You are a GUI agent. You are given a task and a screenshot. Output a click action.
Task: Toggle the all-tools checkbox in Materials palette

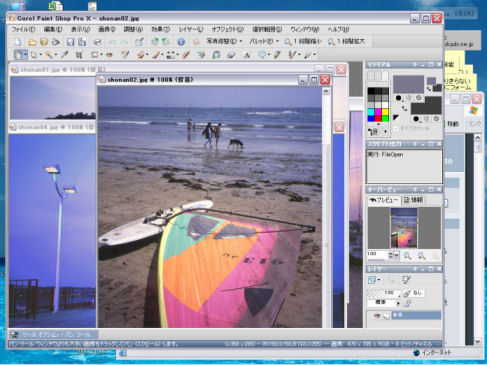[x=396, y=128]
